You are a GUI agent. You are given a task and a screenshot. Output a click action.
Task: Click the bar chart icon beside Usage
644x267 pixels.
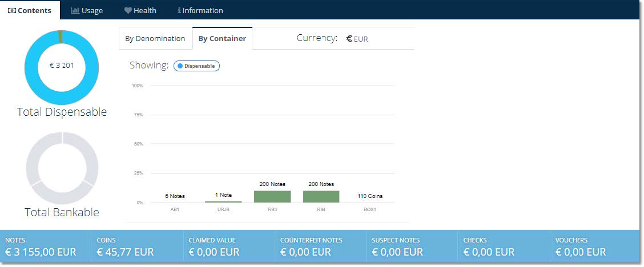click(x=75, y=10)
